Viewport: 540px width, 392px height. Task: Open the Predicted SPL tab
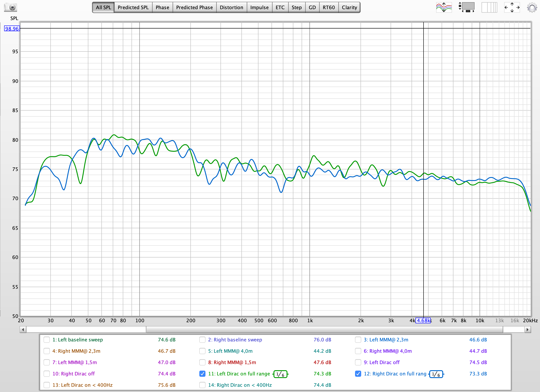tap(133, 7)
